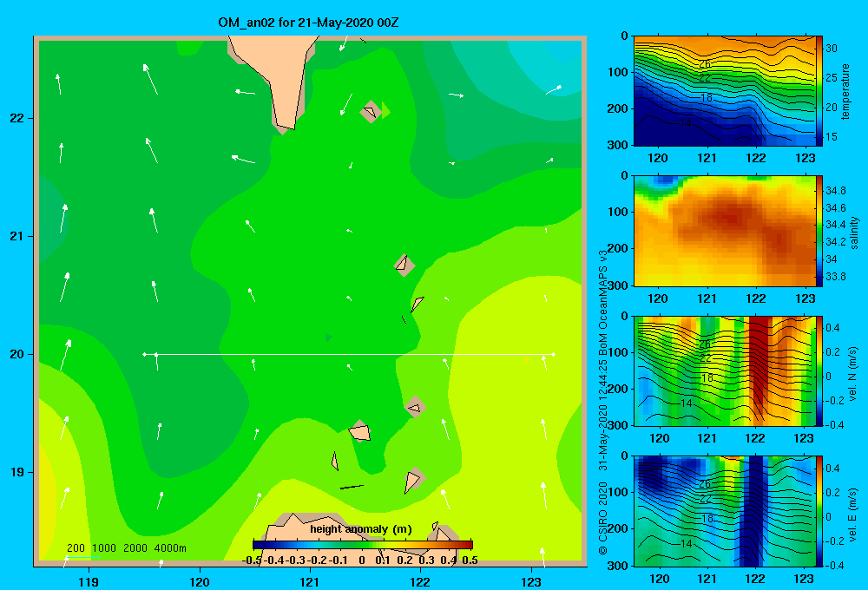868x590 pixels.
Task: Click the '-0.5' tick on height anomaly bar
Action: point(252,560)
